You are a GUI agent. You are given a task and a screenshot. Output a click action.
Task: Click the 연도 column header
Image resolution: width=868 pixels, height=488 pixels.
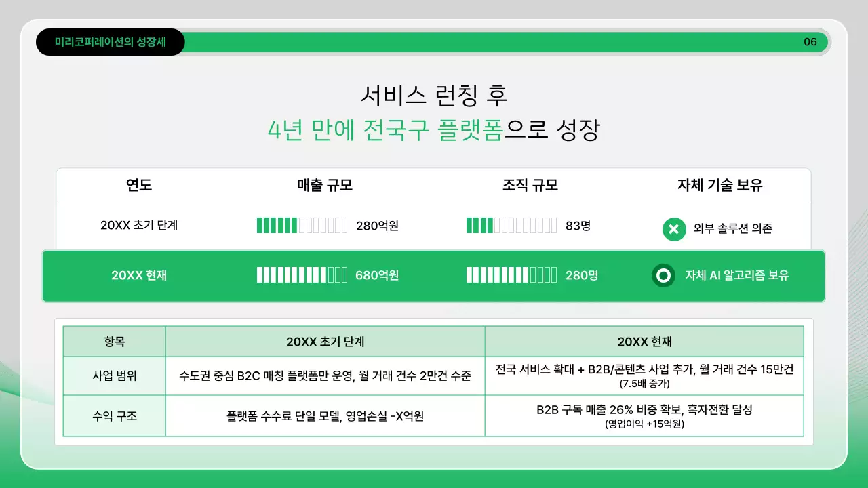pyautogui.click(x=139, y=185)
